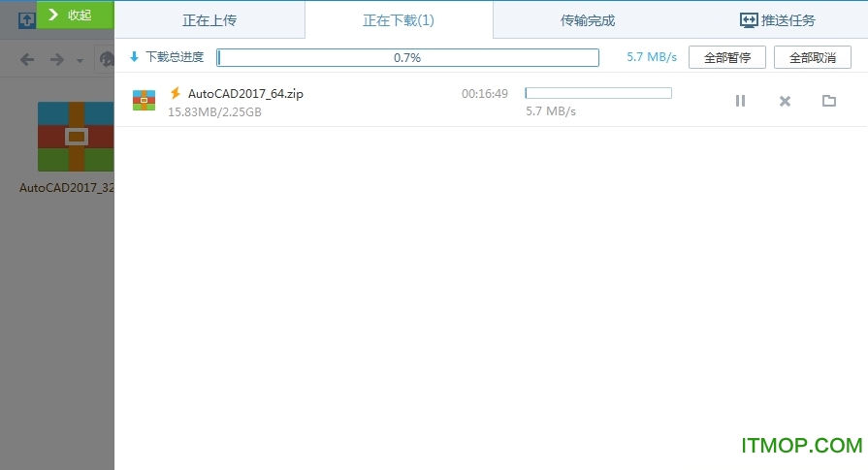Click the upload icon next to the 收起 button
The width and height of the screenshot is (868, 470).
[x=26, y=20]
